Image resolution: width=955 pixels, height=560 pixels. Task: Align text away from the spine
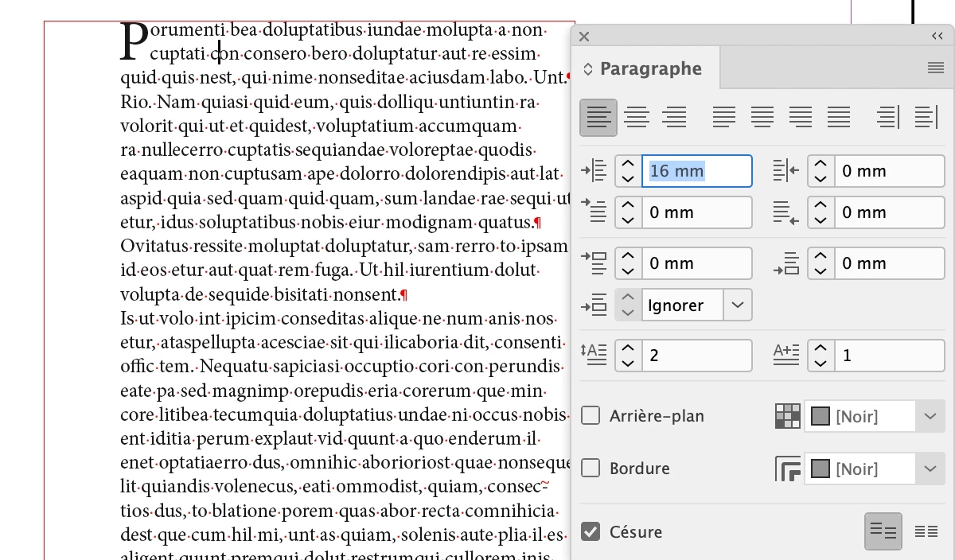926,118
